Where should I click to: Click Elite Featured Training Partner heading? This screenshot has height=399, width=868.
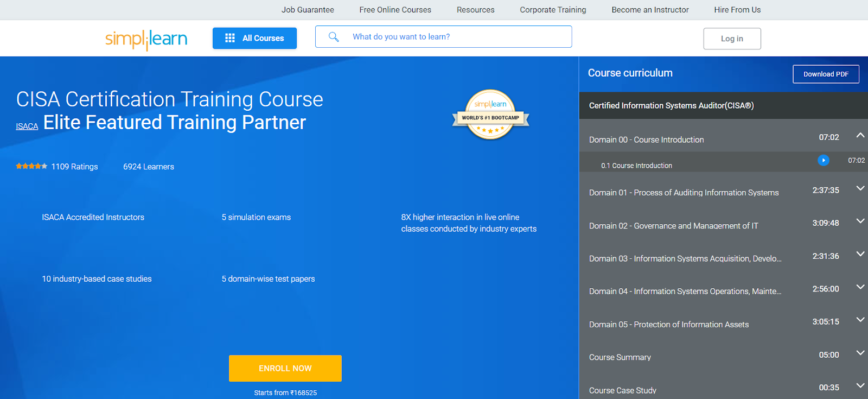click(x=175, y=123)
